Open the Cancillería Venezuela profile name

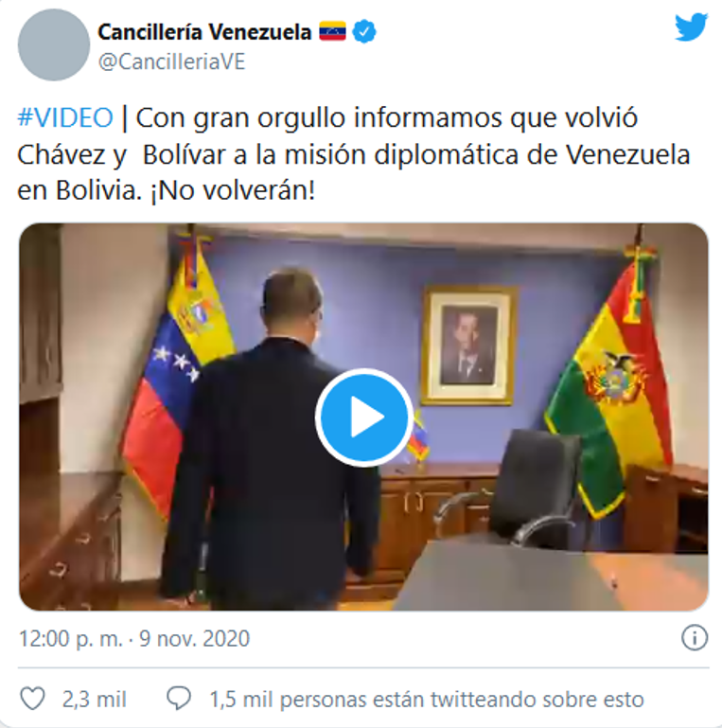click(204, 32)
